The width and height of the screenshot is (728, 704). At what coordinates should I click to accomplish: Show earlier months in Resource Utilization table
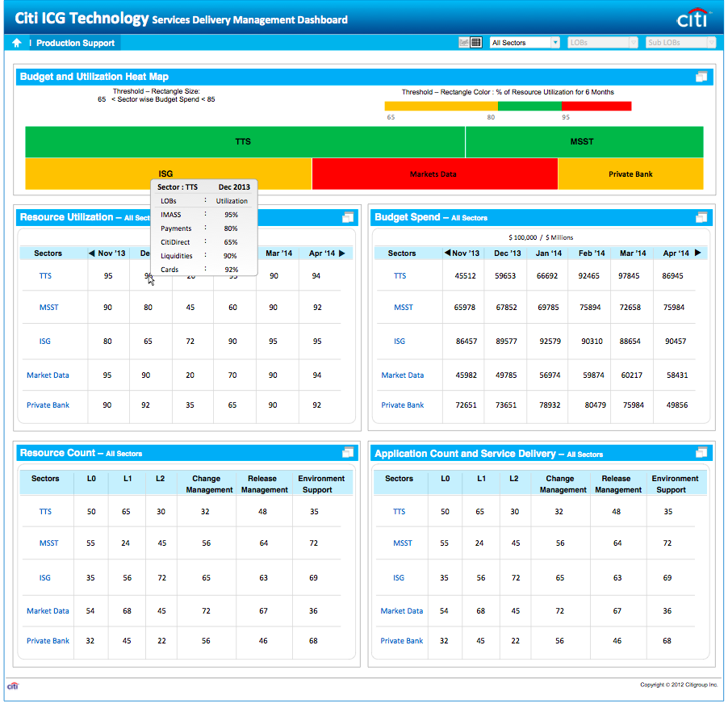pos(91,253)
